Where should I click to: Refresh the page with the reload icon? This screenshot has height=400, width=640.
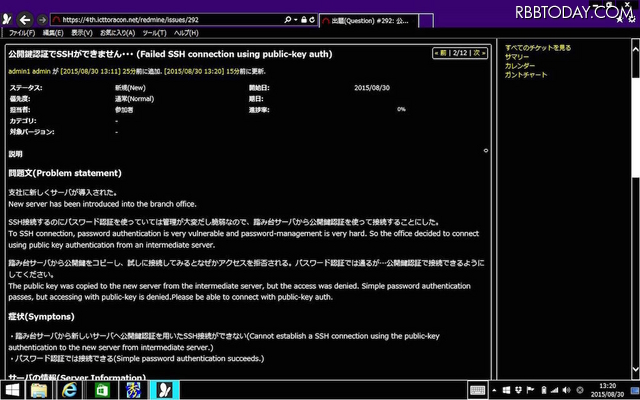tap(312, 20)
